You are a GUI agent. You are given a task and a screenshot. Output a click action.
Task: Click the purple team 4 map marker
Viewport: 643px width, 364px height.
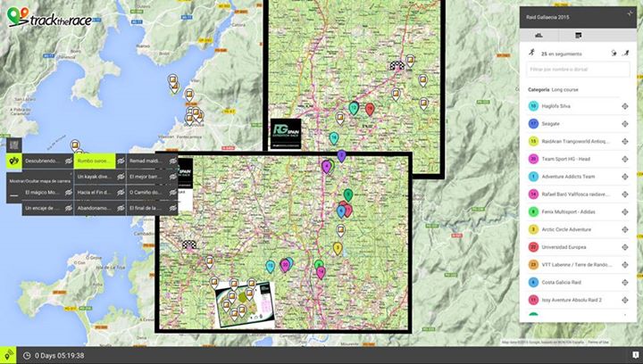tap(327, 167)
